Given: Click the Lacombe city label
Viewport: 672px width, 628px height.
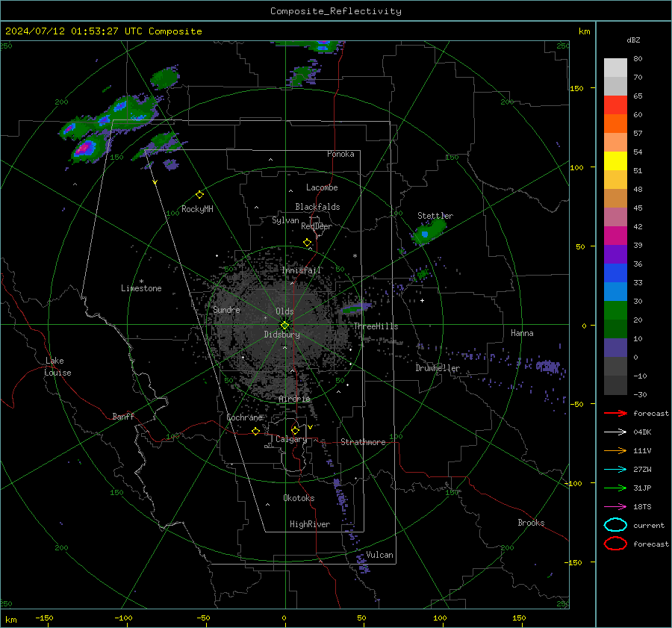Looking at the screenshot, I should click(322, 187).
